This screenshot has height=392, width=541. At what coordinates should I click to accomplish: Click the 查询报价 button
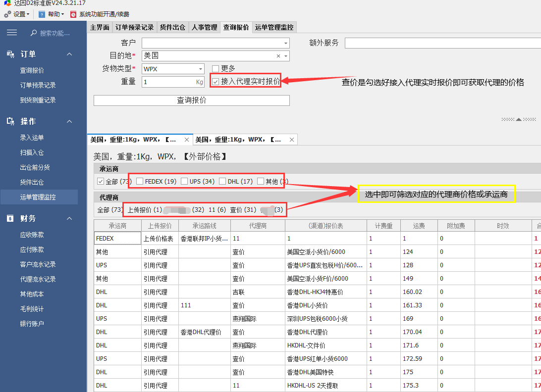point(191,100)
